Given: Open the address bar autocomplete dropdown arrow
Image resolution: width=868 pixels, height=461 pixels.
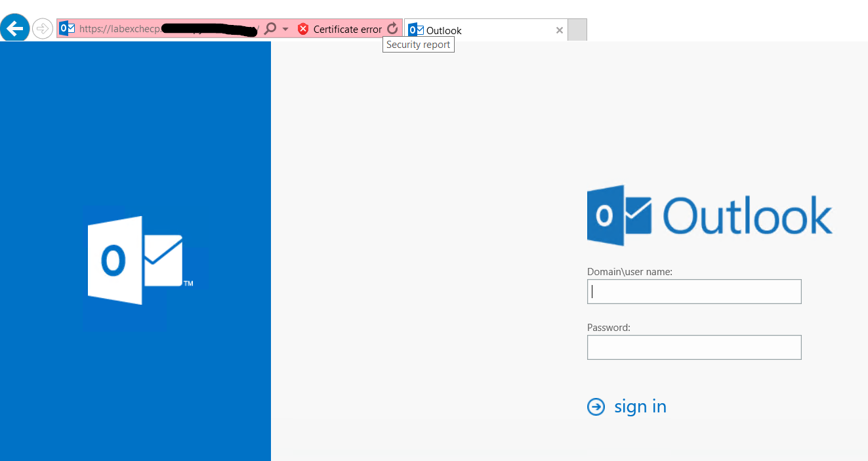Looking at the screenshot, I should [x=285, y=29].
